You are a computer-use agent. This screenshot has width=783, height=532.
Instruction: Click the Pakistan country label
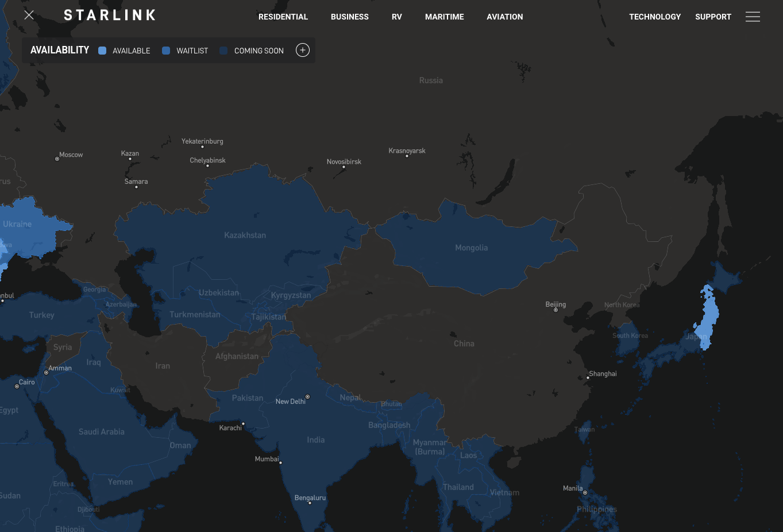coord(248,398)
